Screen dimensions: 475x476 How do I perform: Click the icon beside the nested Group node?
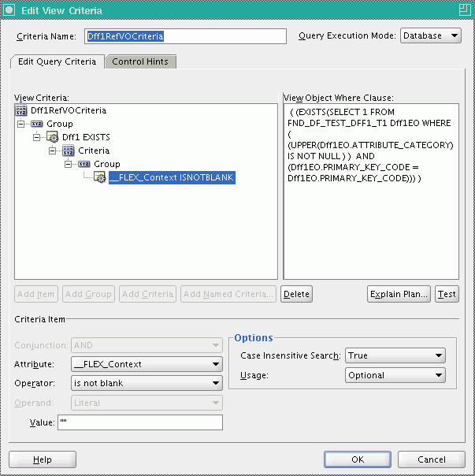(84, 164)
